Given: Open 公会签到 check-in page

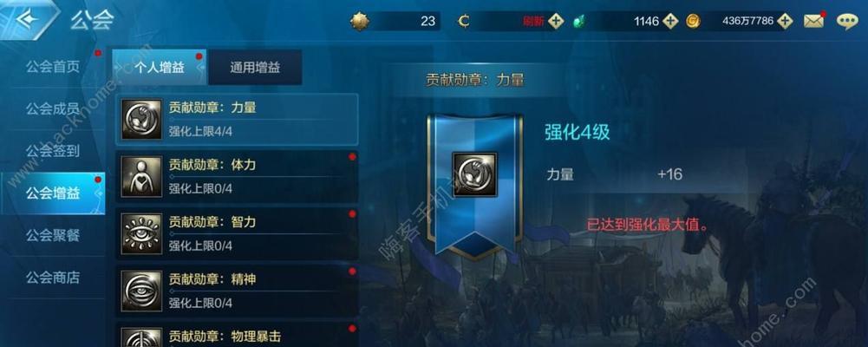Looking at the screenshot, I should (x=53, y=151).
